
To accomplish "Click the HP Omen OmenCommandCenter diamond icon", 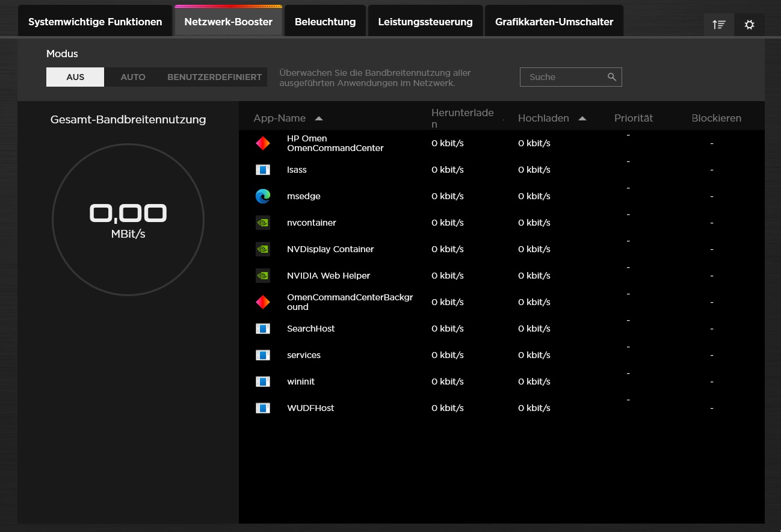I will click(x=263, y=143).
